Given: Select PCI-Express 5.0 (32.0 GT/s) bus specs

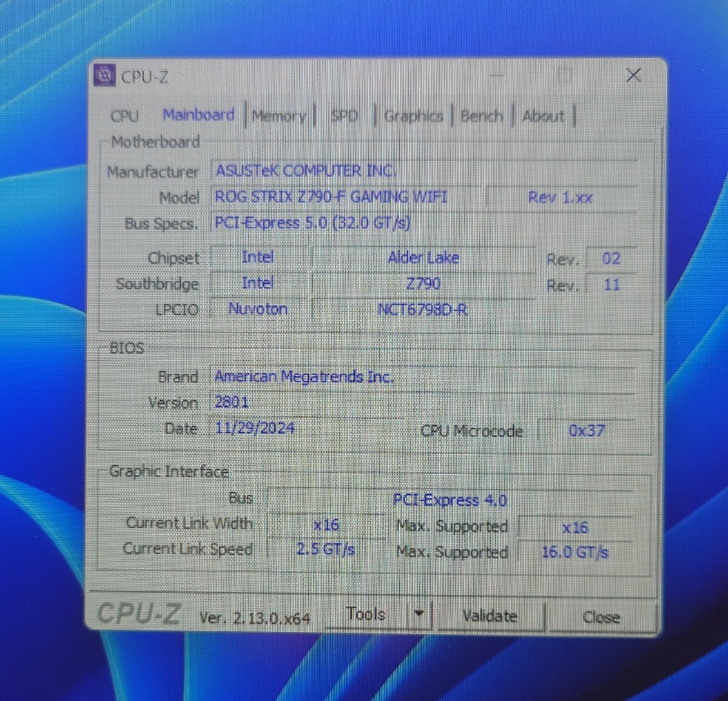Looking at the screenshot, I should pos(423,223).
